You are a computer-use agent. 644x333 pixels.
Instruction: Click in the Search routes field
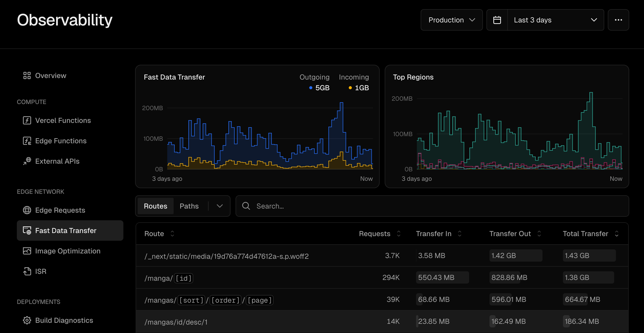[432, 206]
